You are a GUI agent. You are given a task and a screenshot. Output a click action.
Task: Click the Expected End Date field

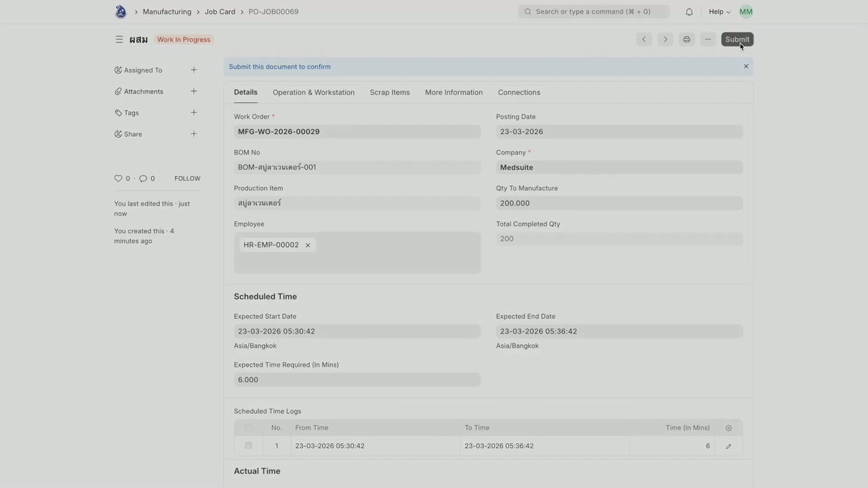(619, 331)
